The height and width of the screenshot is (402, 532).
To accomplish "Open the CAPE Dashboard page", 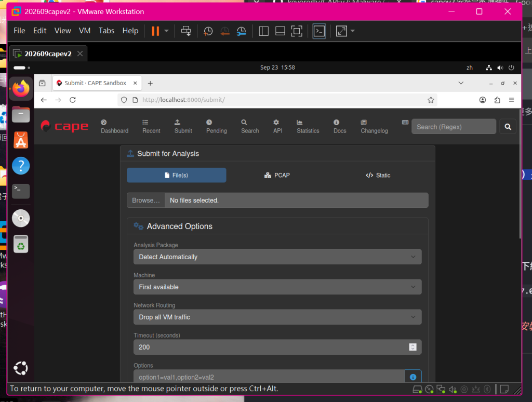I will [x=114, y=127].
